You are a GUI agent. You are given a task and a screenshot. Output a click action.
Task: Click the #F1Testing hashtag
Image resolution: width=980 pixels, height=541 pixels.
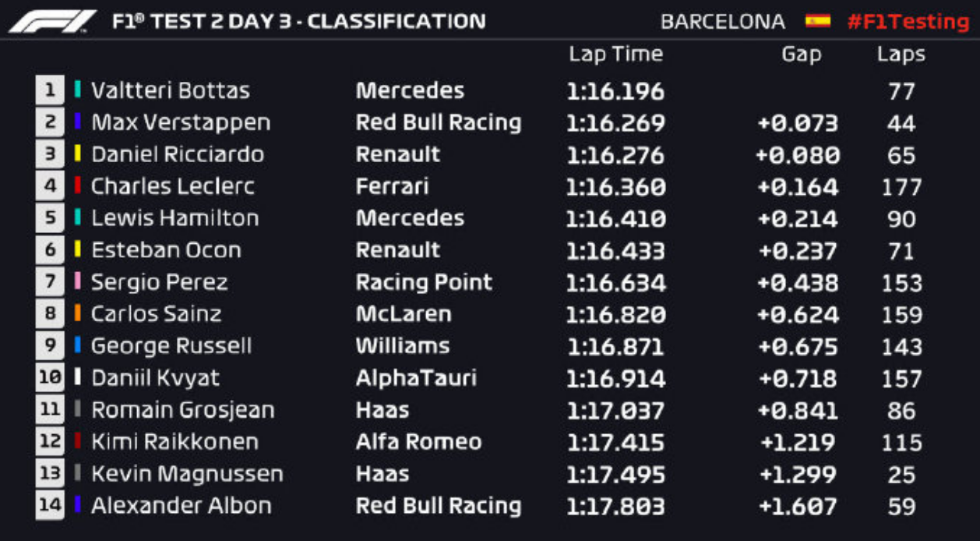908,22
